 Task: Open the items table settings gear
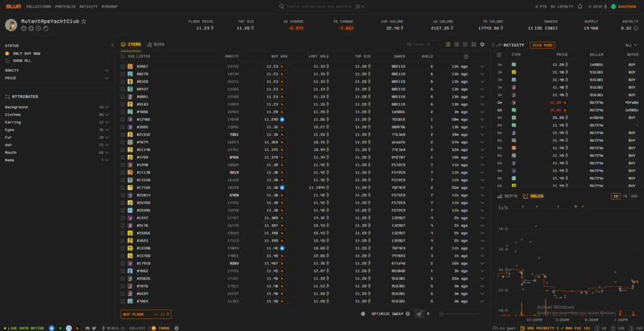point(482,45)
